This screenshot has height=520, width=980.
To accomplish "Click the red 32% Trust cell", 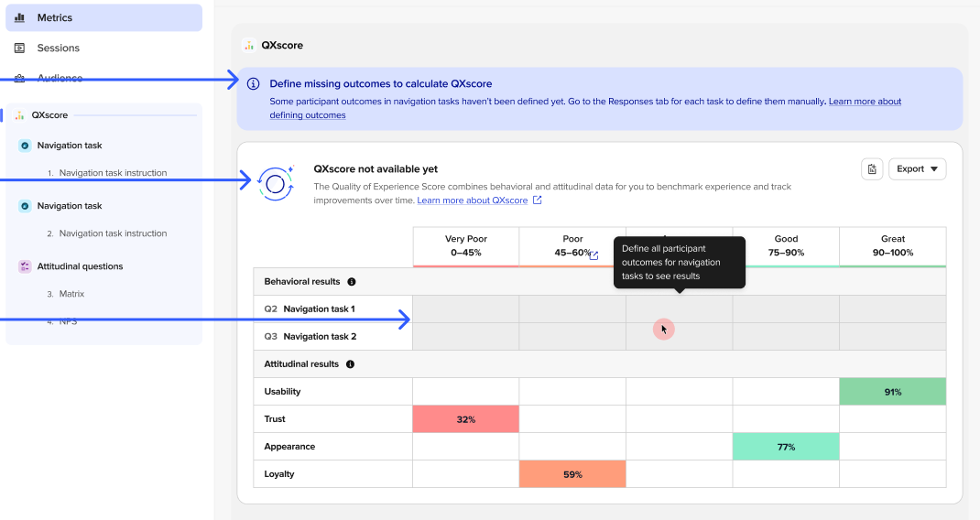I will click(465, 419).
